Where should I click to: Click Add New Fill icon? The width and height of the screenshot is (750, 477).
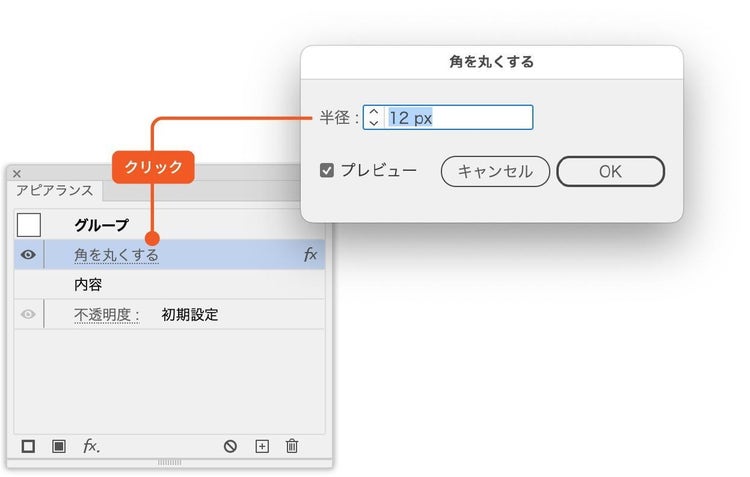click(59, 446)
